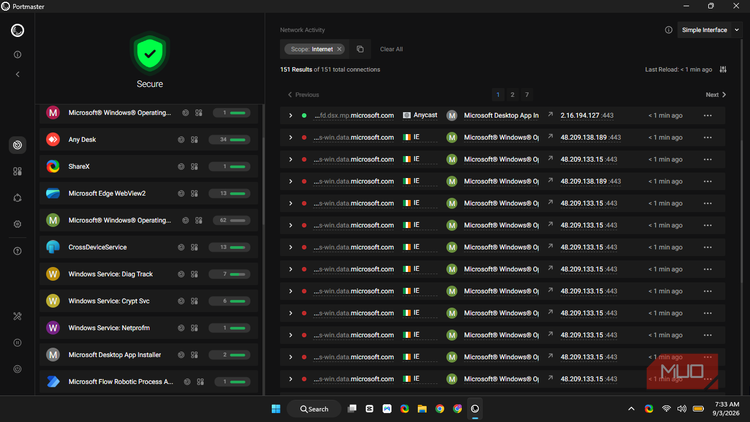Show hidden tray icons chevron
The image size is (750, 422).
[631, 409]
